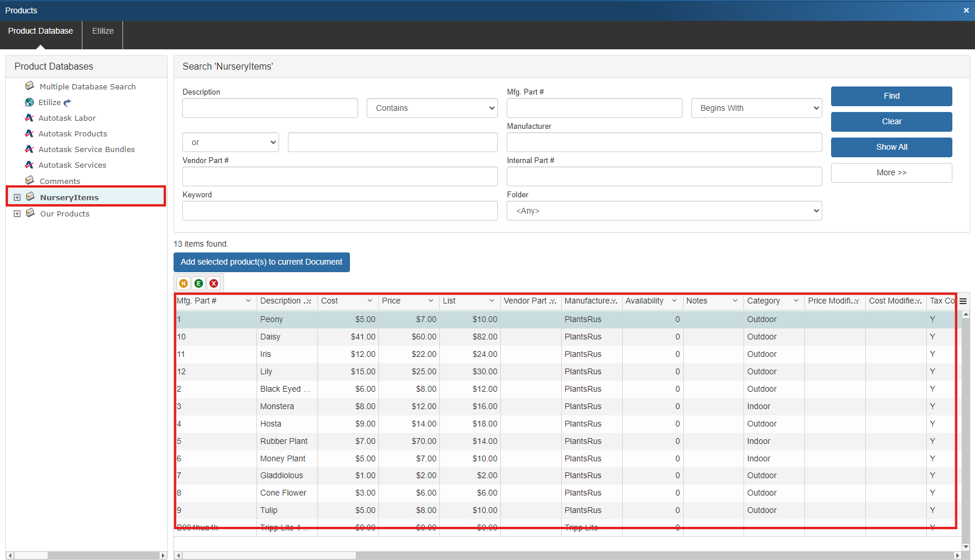Click the Multiple Database Search book icon
The image size is (975, 560).
(30, 86)
